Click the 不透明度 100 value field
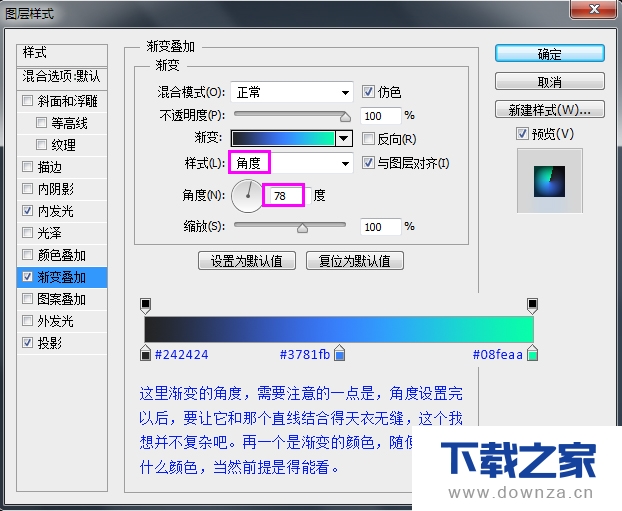This screenshot has height=511, width=622. point(380,116)
